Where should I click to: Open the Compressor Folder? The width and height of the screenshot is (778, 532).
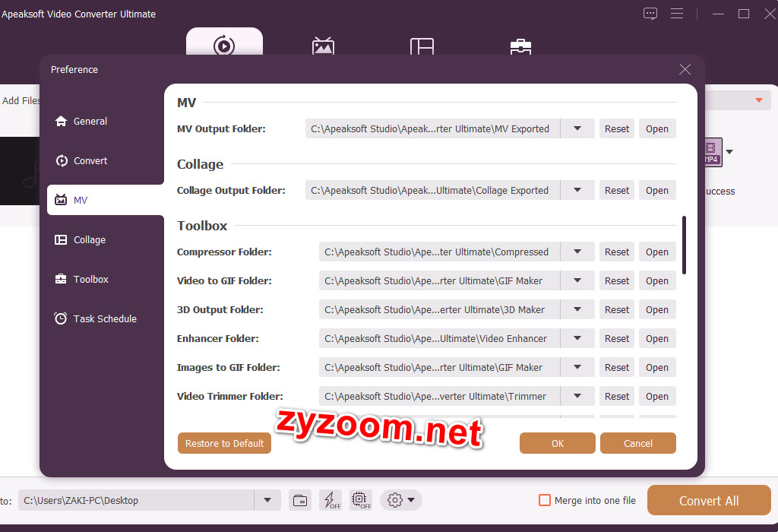point(657,252)
